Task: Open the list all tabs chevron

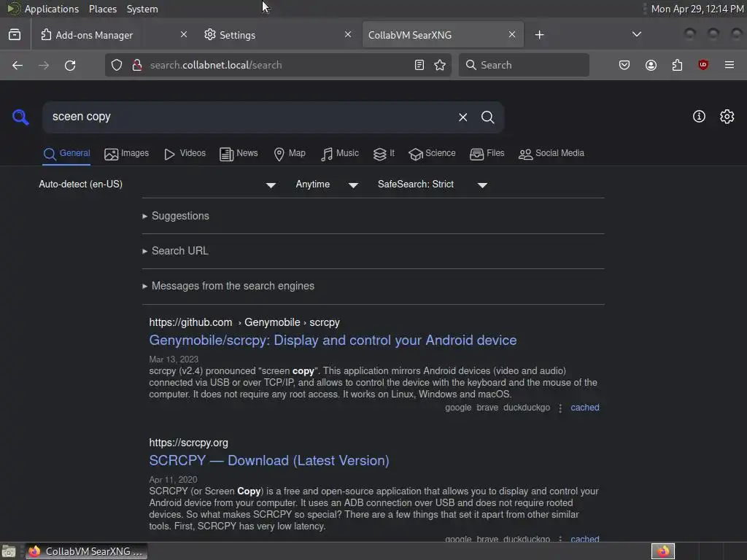Action: (636, 34)
